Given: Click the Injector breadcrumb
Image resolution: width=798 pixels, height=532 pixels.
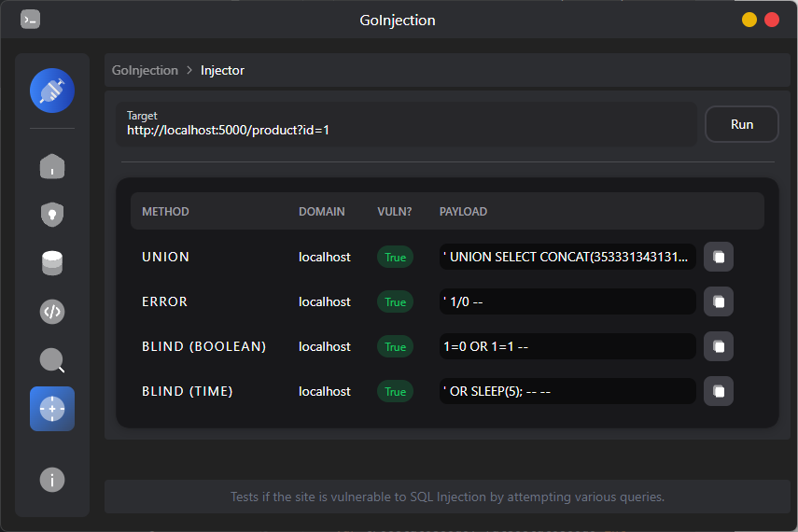Looking at the screenshot, I should [x=222, y=70].
